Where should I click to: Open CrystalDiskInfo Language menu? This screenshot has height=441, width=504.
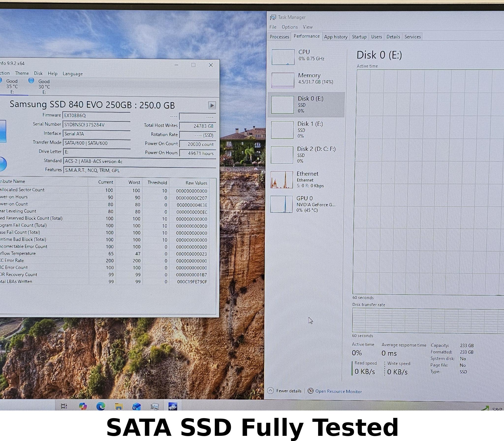(x=73, y=74)
